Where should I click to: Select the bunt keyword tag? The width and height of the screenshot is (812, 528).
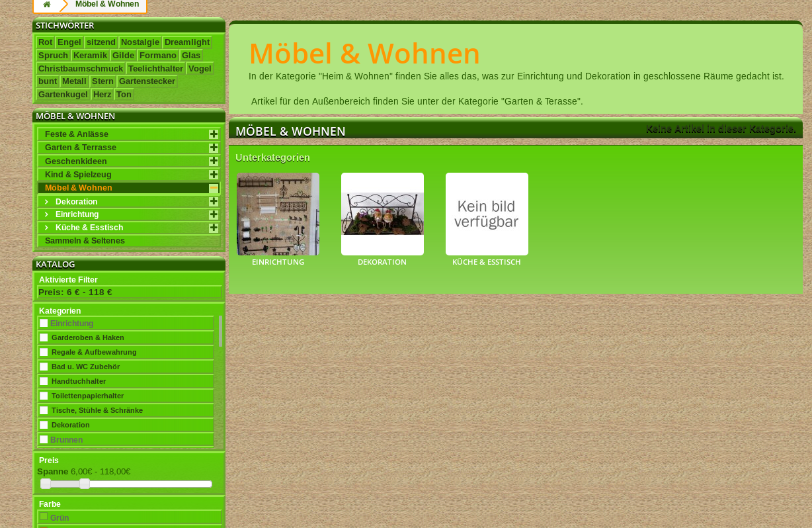48,81
